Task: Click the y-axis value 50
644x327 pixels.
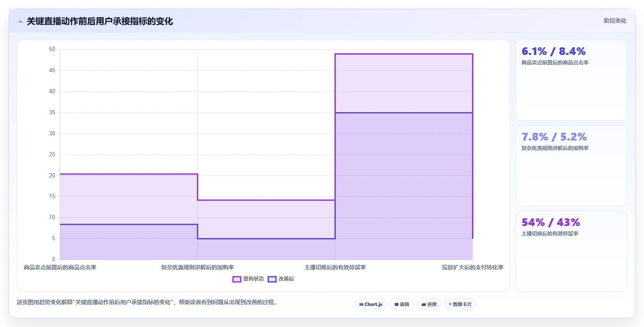Action: click(52, 49)
